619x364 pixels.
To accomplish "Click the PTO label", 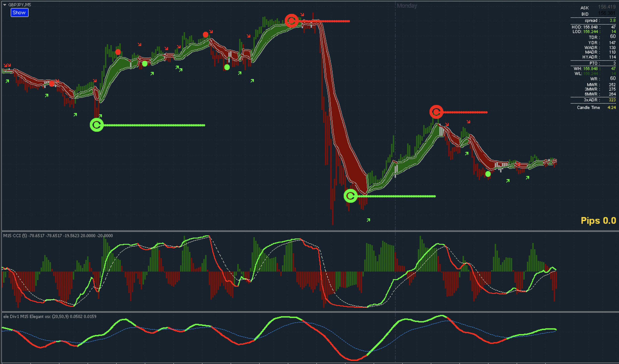I will 595,63.
